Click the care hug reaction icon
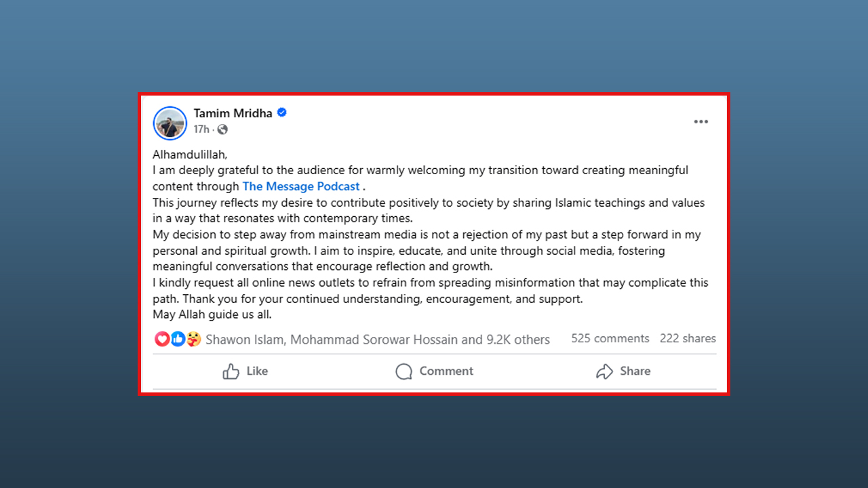Screen dimensions: 868x488 pyautogui.click(x=193, y=339)
